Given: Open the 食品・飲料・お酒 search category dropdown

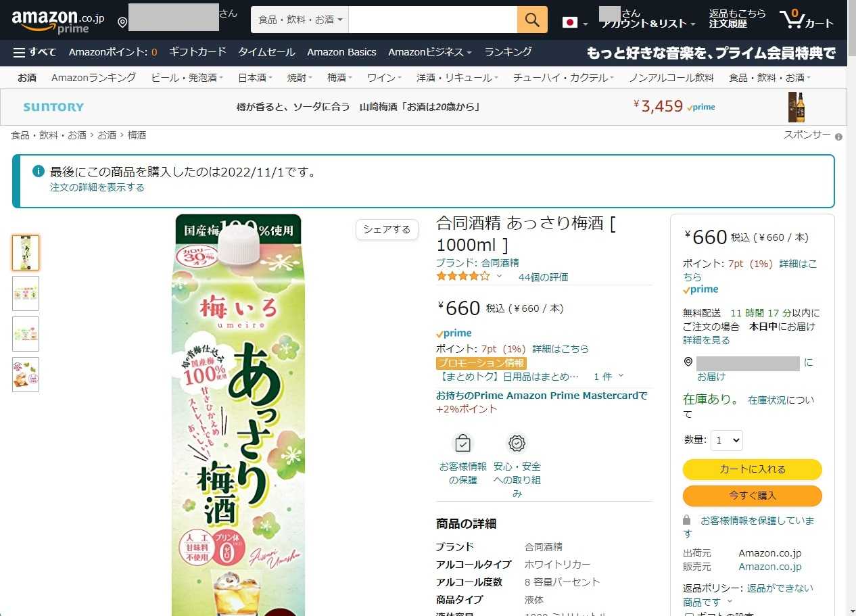Looking at the screenshot, I should 300,20.
